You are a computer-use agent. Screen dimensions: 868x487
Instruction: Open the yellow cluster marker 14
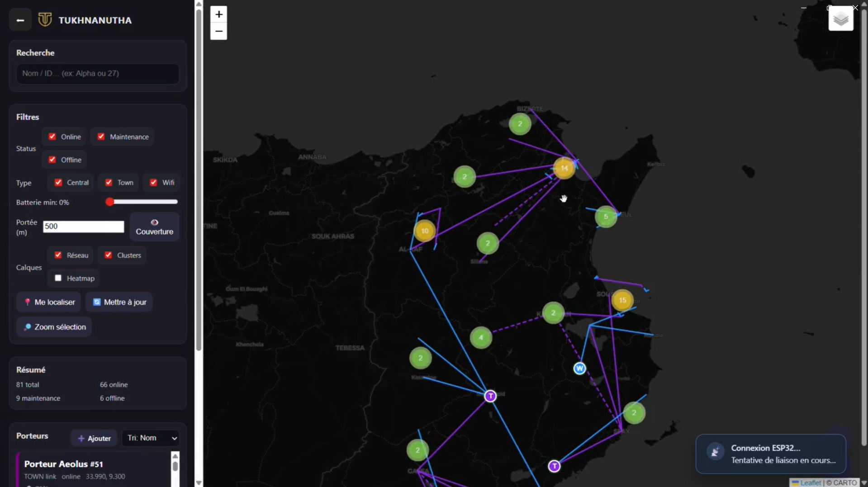click(x=564, y=168)
